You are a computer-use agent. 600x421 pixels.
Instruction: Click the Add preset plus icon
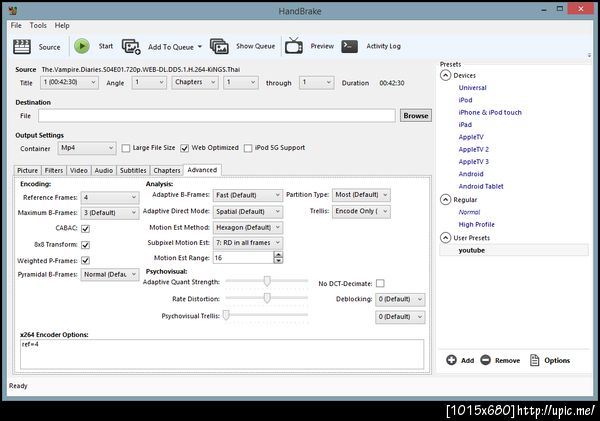452,360
